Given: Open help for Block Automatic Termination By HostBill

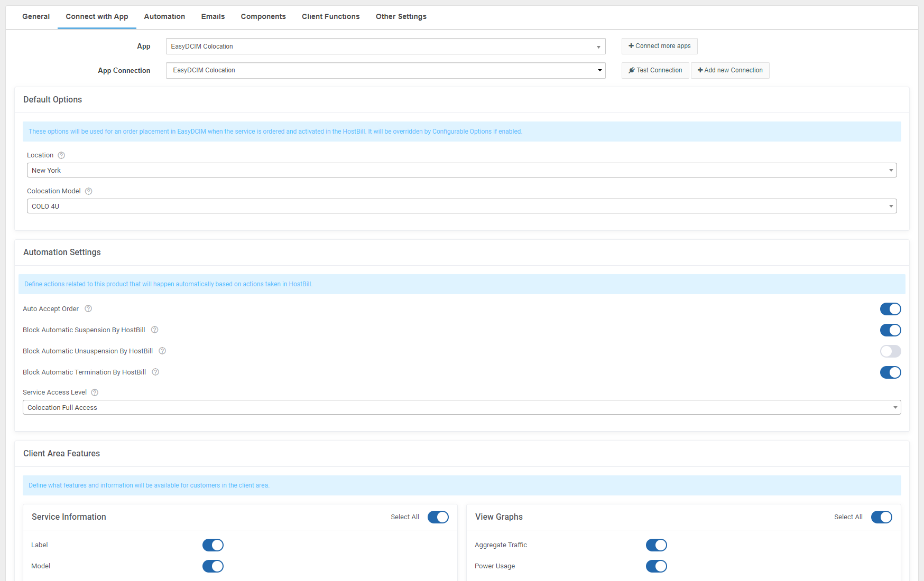Looking at the screenshot, I should click(x=155, y=372).
